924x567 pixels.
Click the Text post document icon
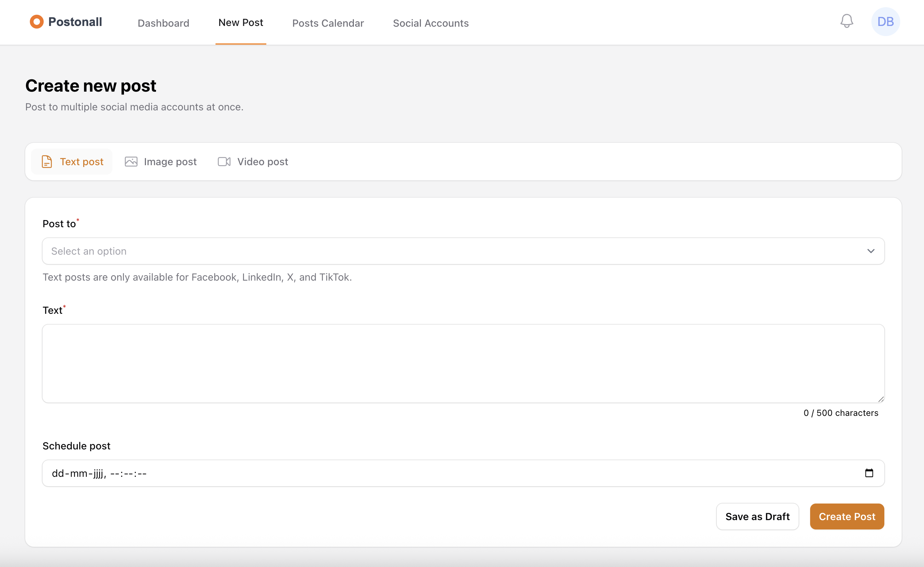click(47, 162)
